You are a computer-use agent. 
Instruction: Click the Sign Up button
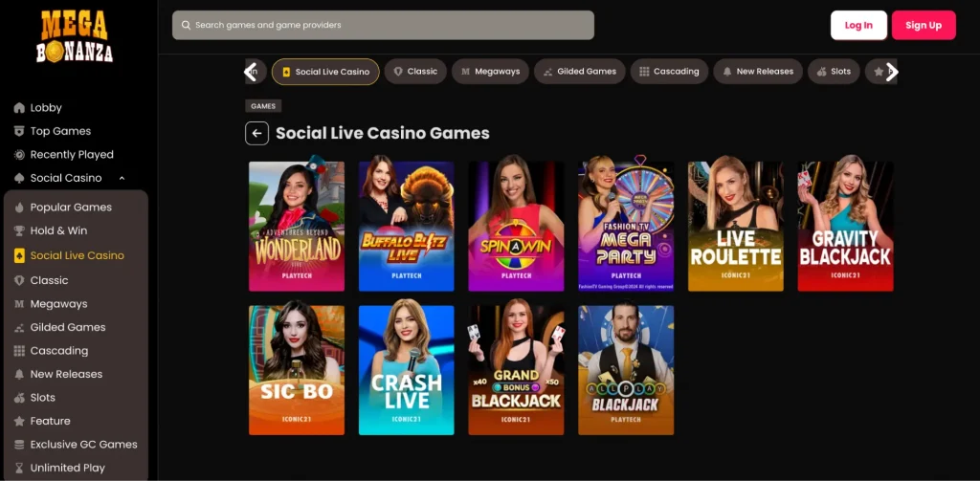924,25
